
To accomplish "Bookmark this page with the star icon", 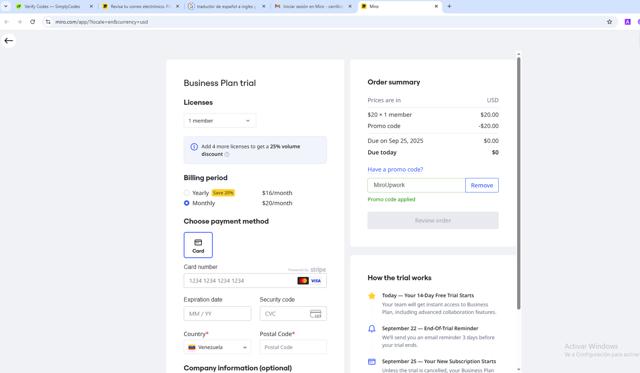I will coord(609,22).
